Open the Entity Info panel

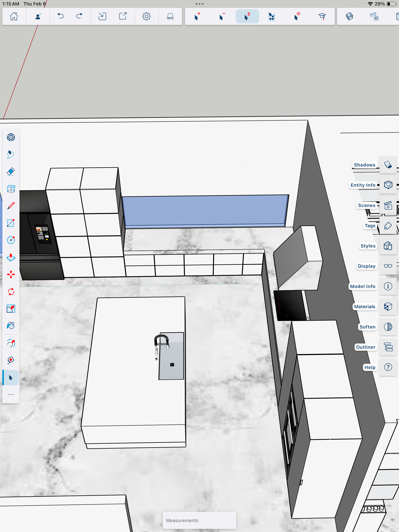pyautogui.click(x=388, y=185)
